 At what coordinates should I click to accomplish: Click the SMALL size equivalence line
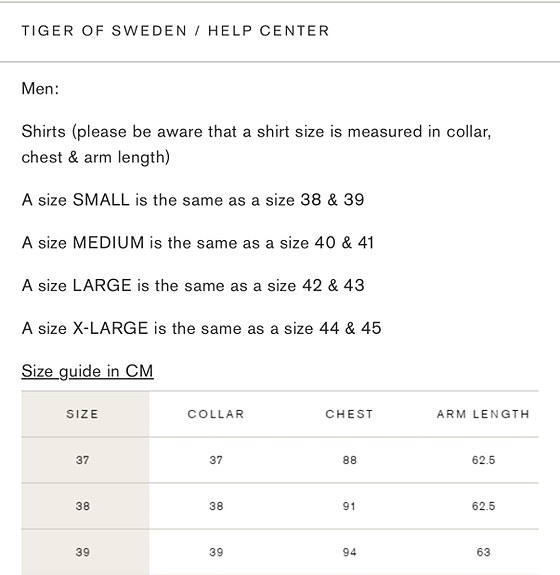[x=193, y=200]
